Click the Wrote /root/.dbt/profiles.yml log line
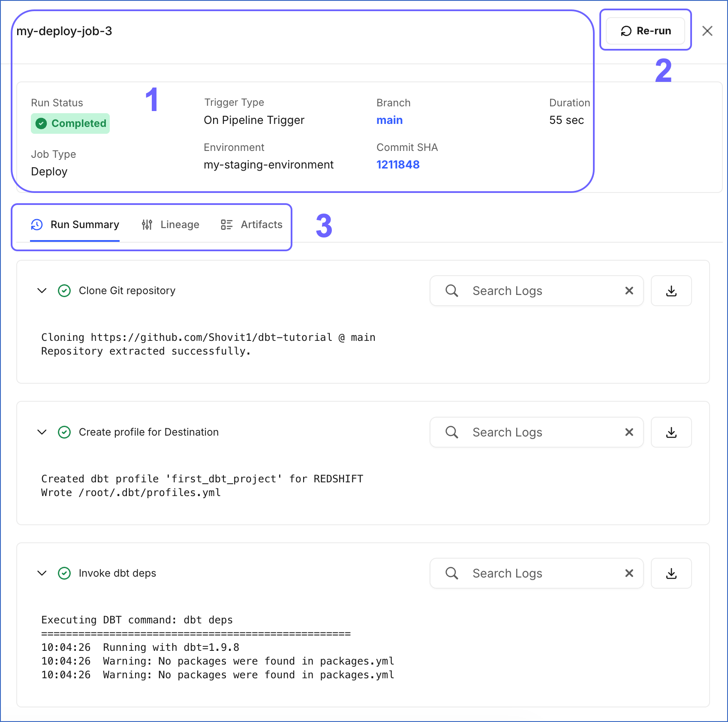The height and width of the screenshot is (722, 728). [131, 493]
